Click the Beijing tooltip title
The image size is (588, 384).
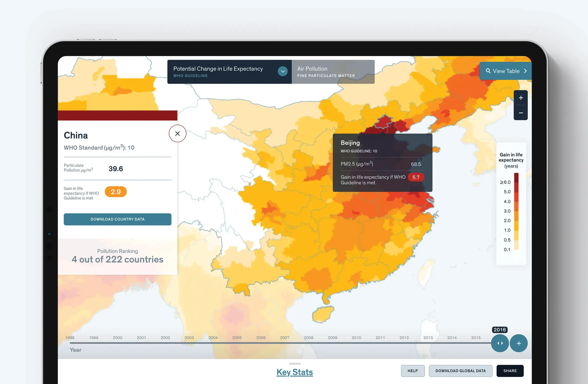[350, 143]
